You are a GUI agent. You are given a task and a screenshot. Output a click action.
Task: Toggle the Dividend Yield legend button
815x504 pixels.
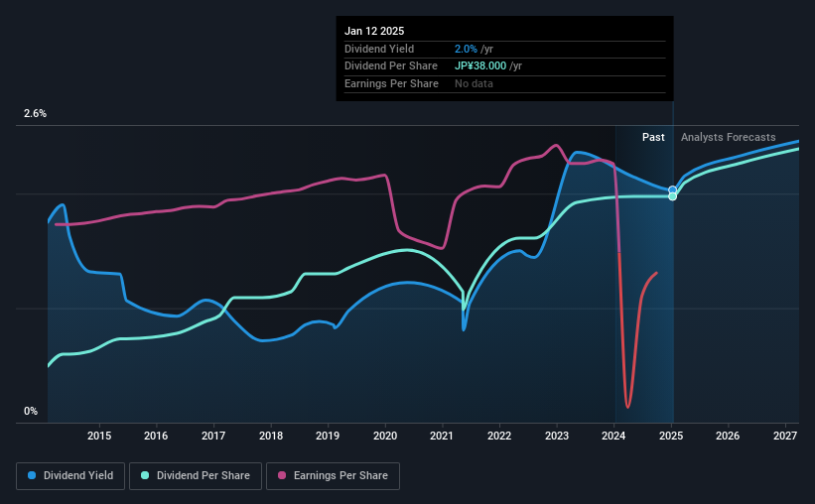coord(70,476)
